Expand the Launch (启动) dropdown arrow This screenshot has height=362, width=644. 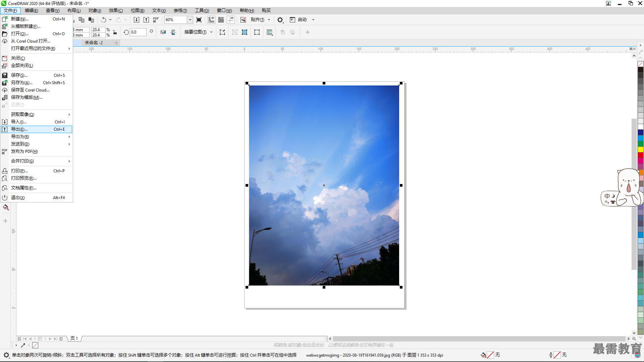(x=313, y=20)
